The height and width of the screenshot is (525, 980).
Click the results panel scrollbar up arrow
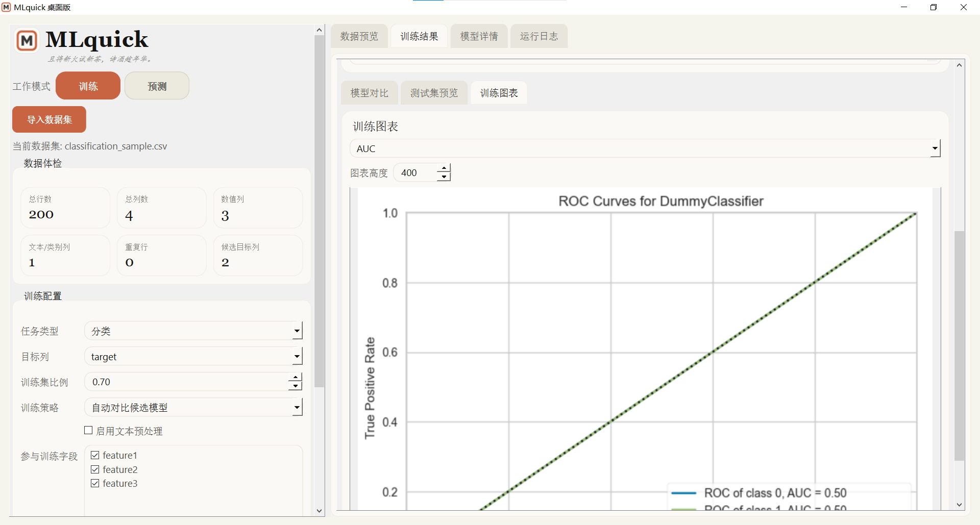(960, 65)
